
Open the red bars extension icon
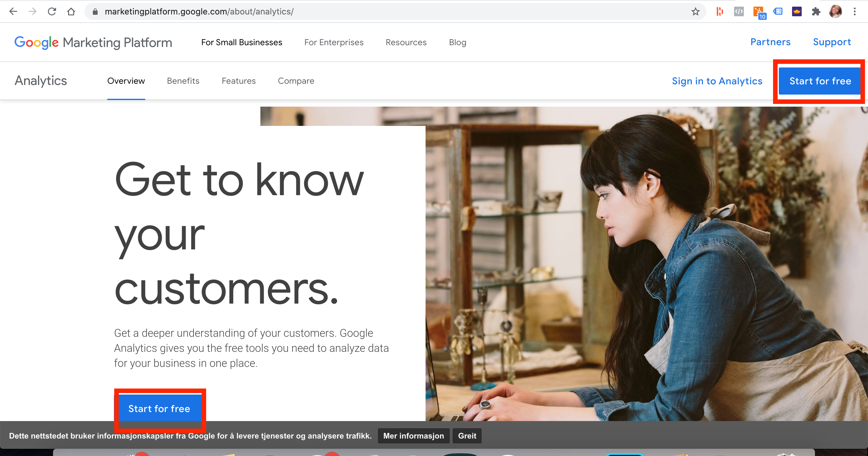click(719, 12)
